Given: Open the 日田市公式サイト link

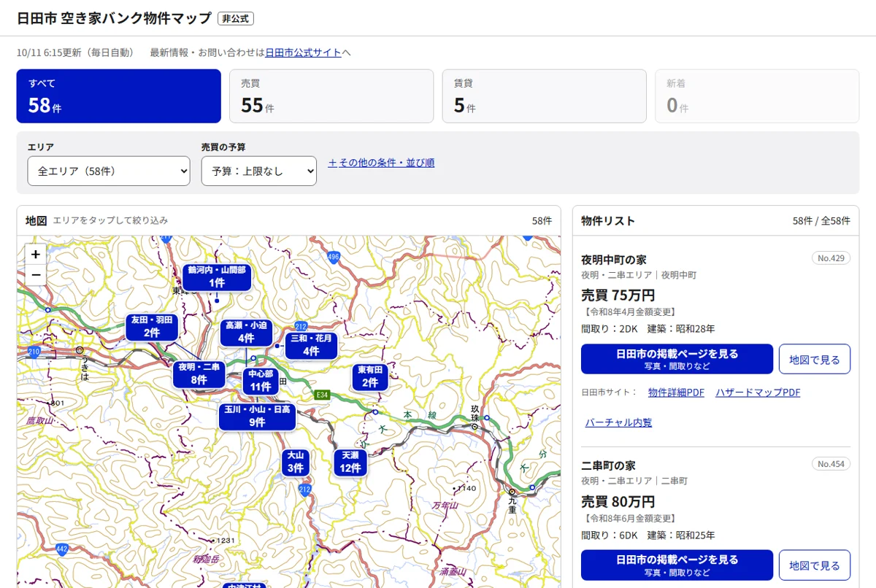Looking at the screenshot, I should click(303, 53).
